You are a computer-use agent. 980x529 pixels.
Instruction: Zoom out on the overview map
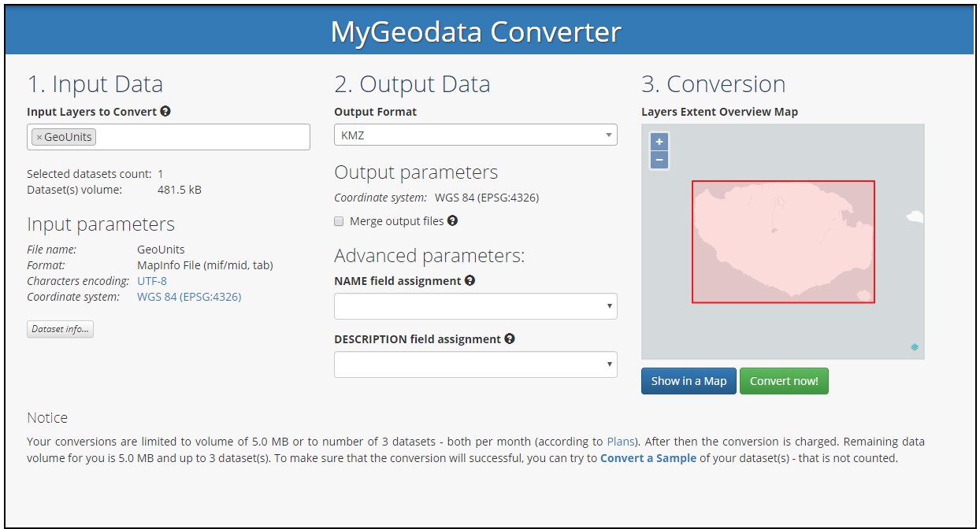659,160
